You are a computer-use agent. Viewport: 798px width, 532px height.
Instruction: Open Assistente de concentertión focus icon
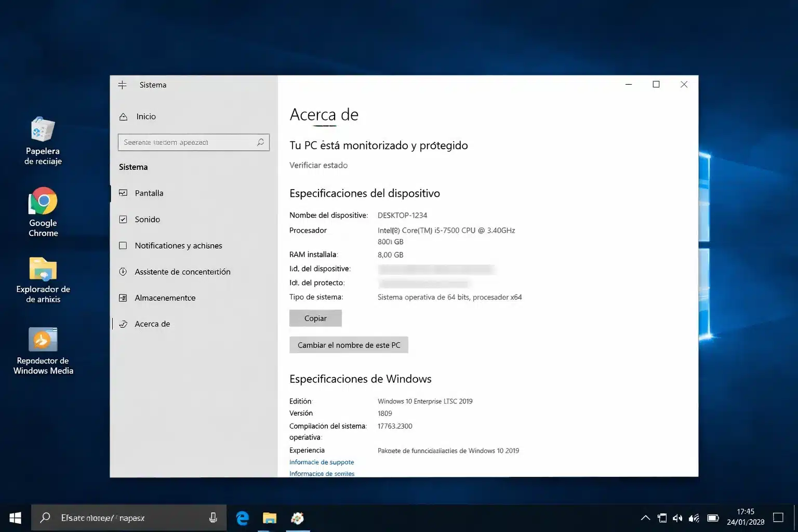coord(123,272)
